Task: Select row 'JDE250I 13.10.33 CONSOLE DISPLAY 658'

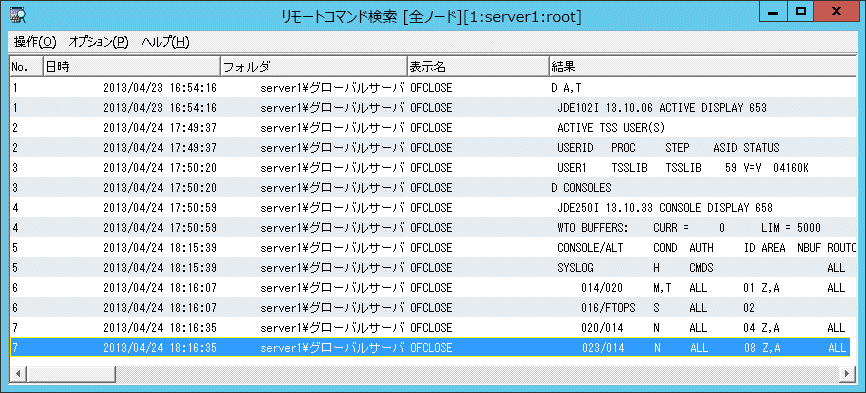Action: [x=430, y=208]
